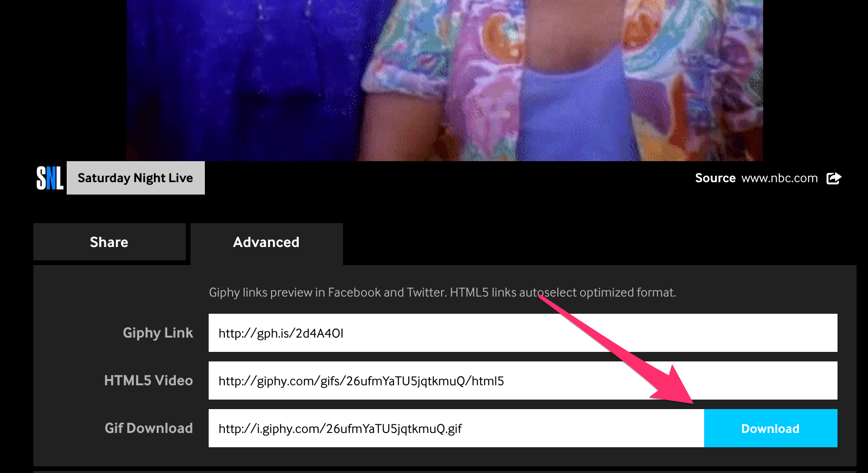This screenshot has height=473, width=868.
Task: Click the Giphy Link URL field
Action: coord(523,333)
